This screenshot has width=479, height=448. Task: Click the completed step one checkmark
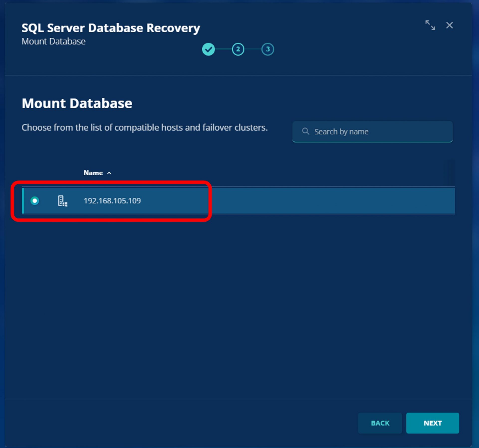tap(208, 49)
